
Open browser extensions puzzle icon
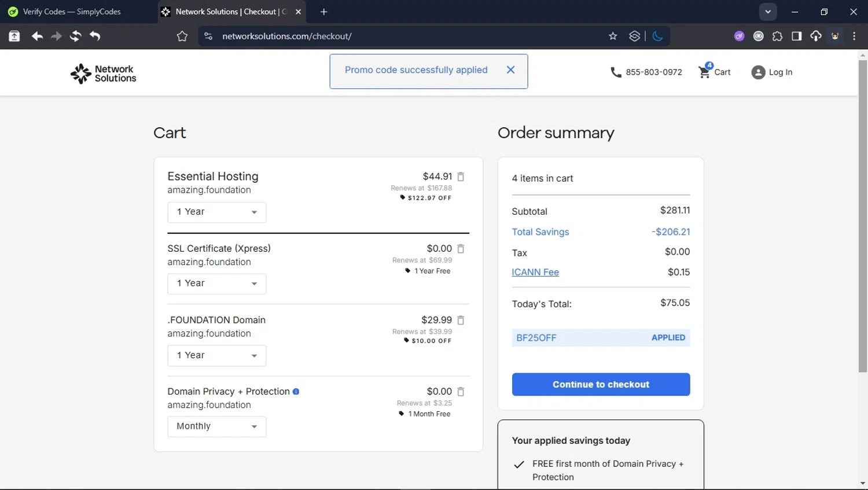777,36
